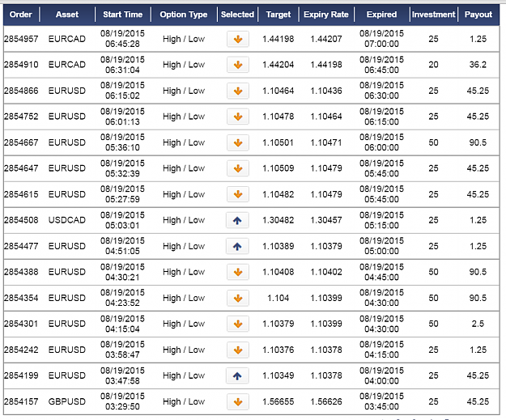Click the up arrow for order 2854199
506x420 pixels.
[237, 375]
